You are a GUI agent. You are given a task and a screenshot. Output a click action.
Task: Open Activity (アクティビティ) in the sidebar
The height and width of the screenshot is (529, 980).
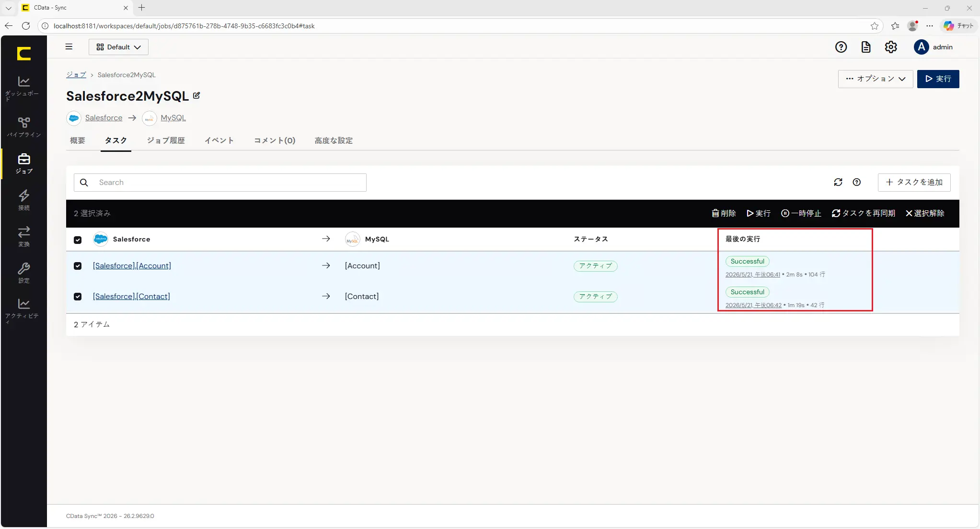point(23,310)
